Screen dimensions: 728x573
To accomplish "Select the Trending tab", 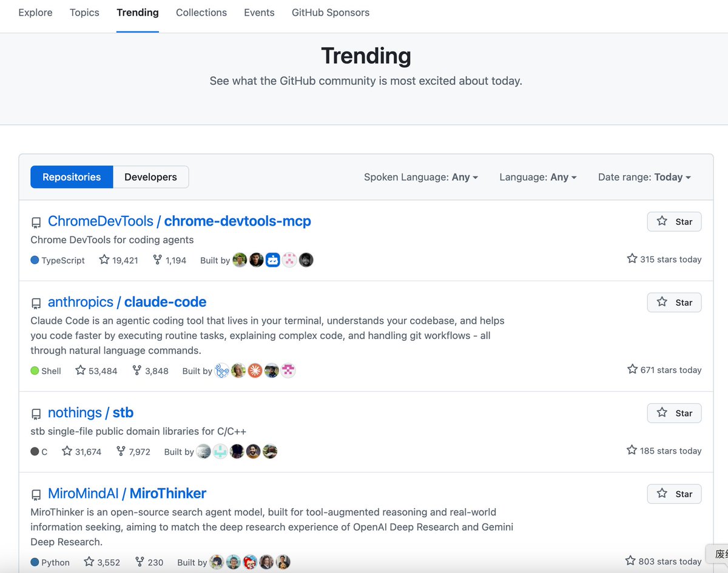I will pos(138,13).
